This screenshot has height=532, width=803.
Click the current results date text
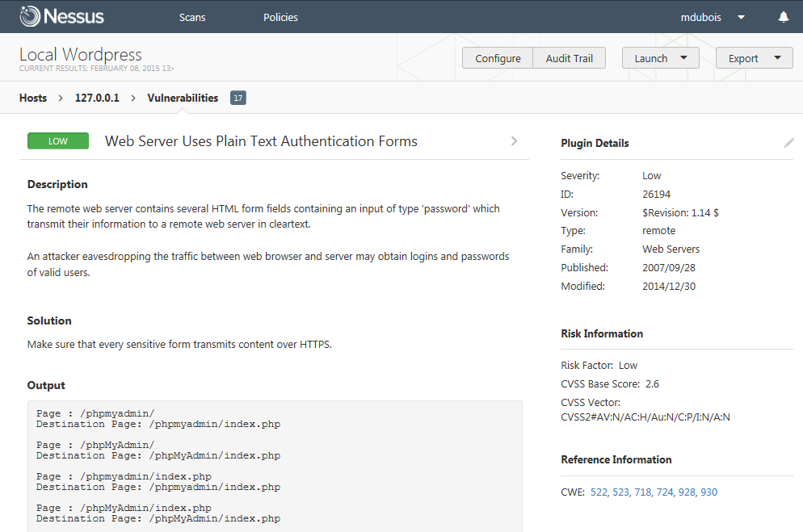96,68
